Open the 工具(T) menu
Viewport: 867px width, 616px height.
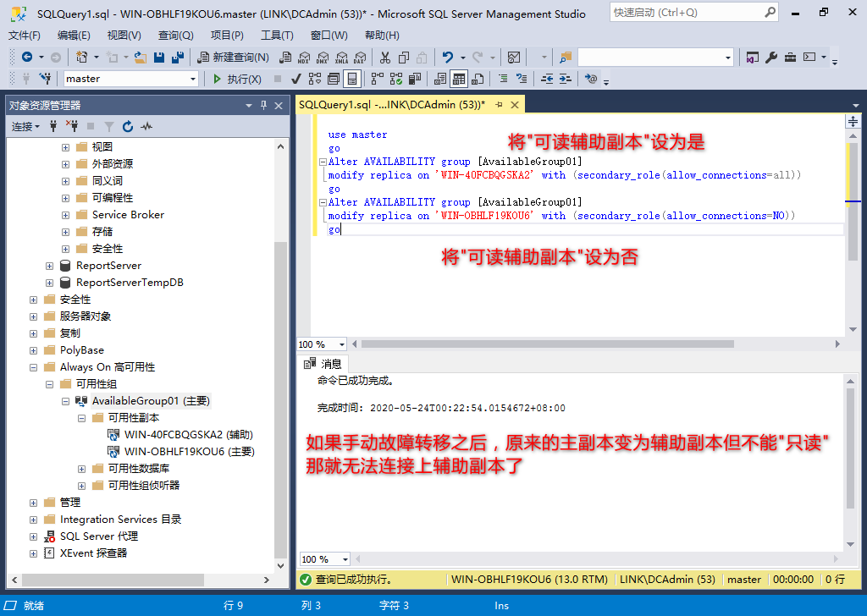tap(277, 36)
